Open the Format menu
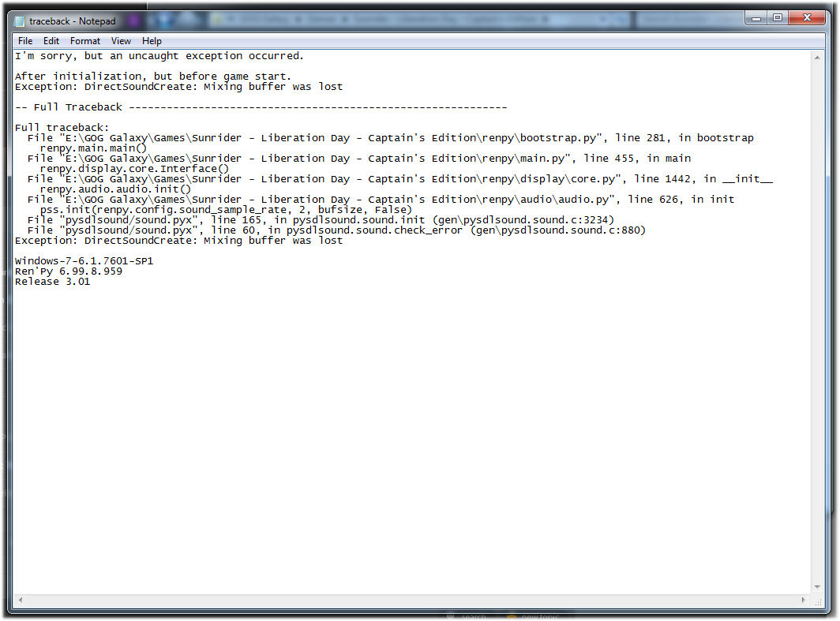The height and width of the screenshot is (621, 840). pos(85,41)
